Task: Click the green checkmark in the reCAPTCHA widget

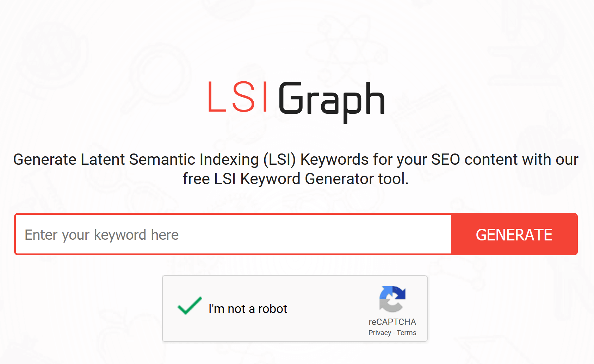Action: click(x=189, y=307)
